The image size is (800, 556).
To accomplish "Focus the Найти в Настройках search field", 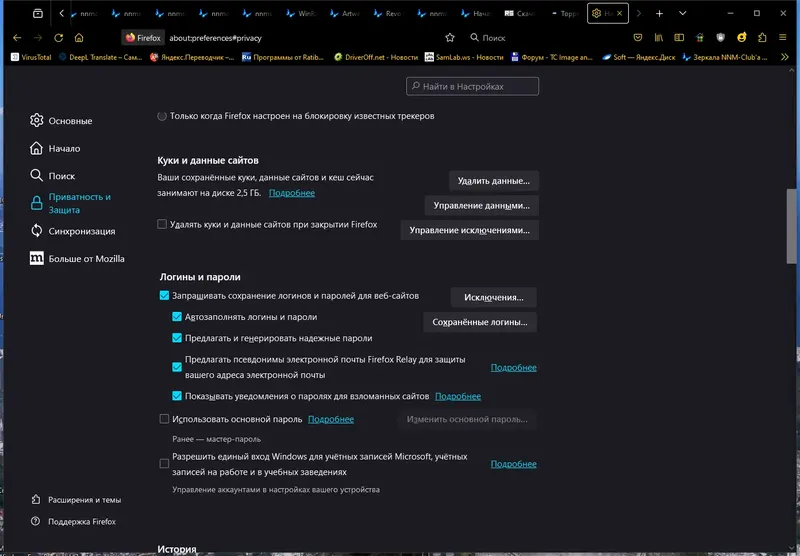I will [x=472, y=86].
